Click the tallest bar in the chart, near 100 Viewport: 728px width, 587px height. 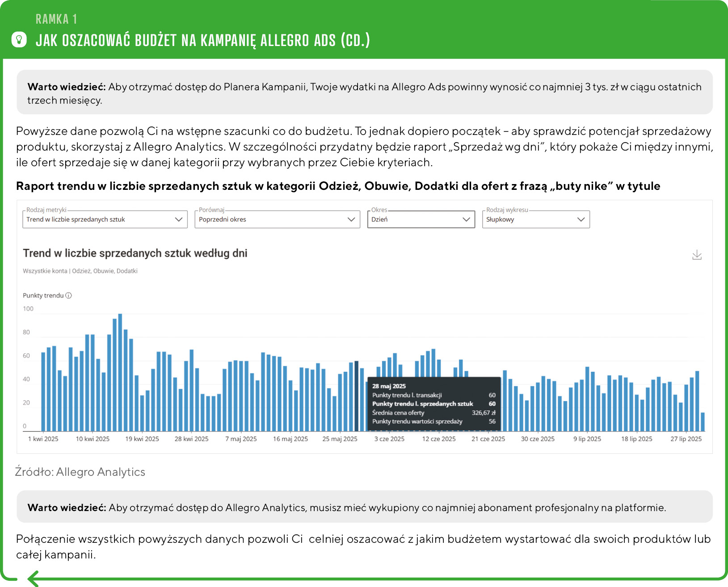[120, 373]
